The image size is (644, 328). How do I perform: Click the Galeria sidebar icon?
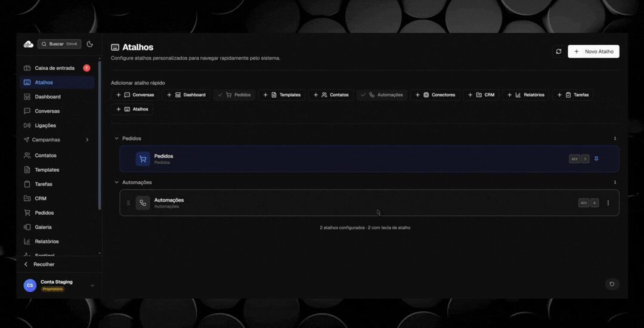click(27, 227)
